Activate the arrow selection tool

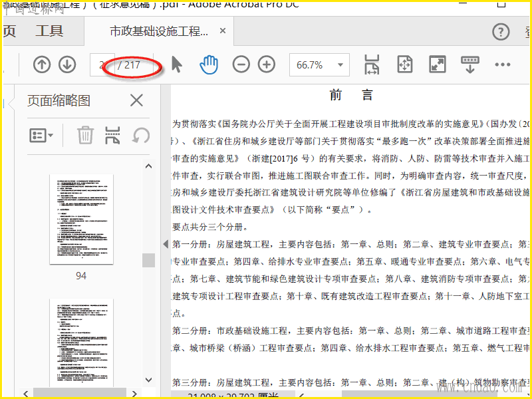click(176, 65)
